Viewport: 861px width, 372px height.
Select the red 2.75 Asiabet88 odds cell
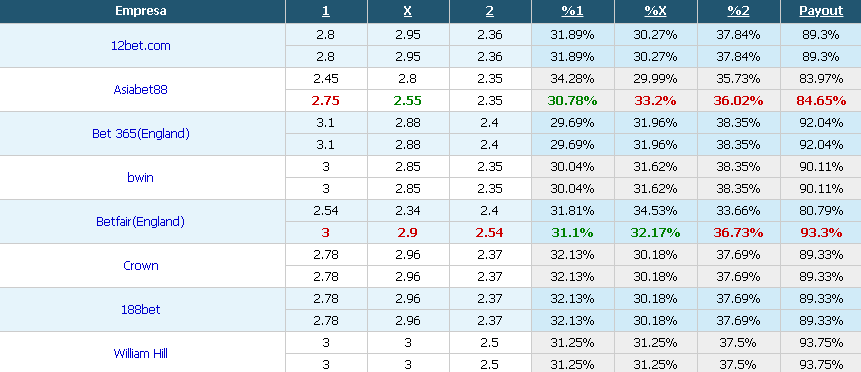[326, 101]
